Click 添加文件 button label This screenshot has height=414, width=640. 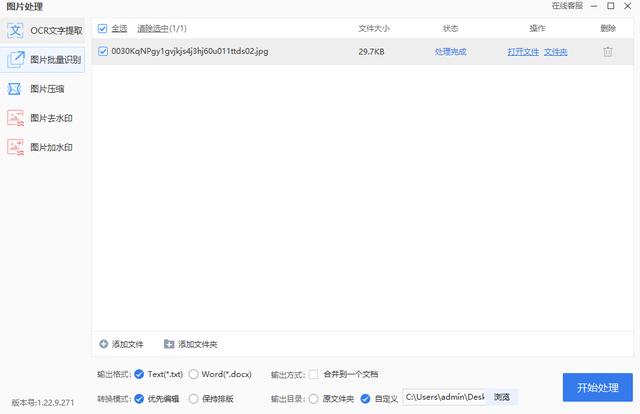click(127, 344)
